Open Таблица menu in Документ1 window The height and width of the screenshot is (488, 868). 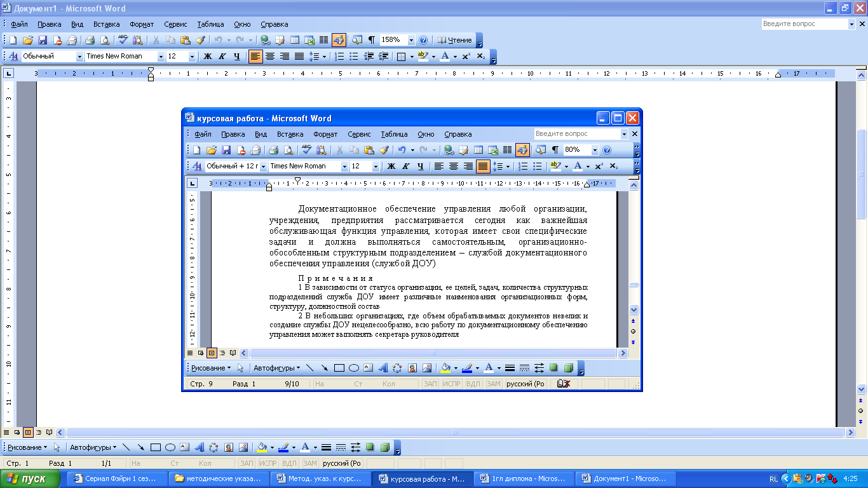[x=210, y=24]
